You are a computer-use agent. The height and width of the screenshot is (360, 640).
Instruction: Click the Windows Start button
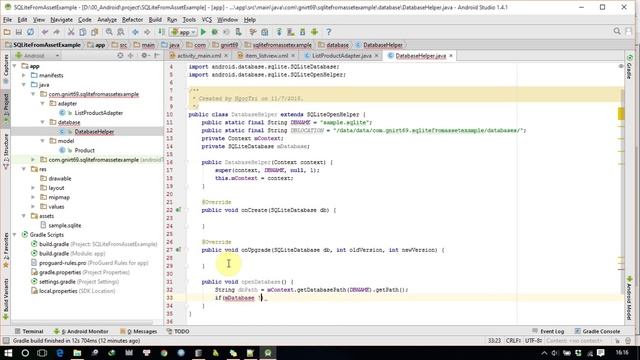click(x=8, y=353)
